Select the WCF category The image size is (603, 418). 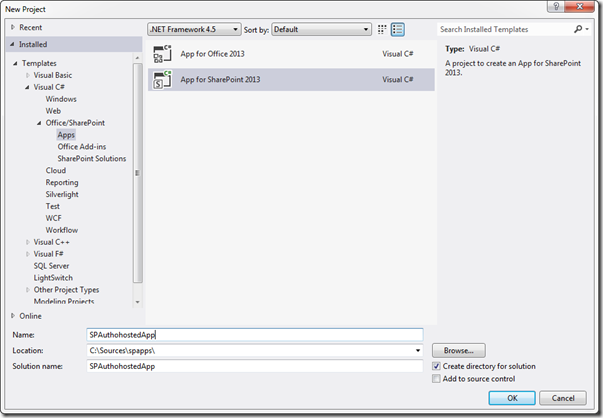pyautogui.click(x=53, y=218)
